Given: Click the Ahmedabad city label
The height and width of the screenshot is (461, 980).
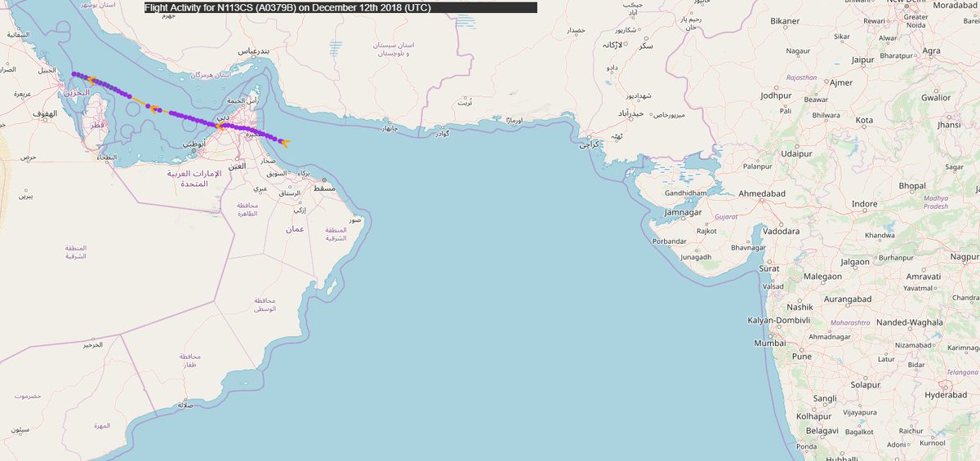Looking at the screenshot, I should [x=764, y=194].
